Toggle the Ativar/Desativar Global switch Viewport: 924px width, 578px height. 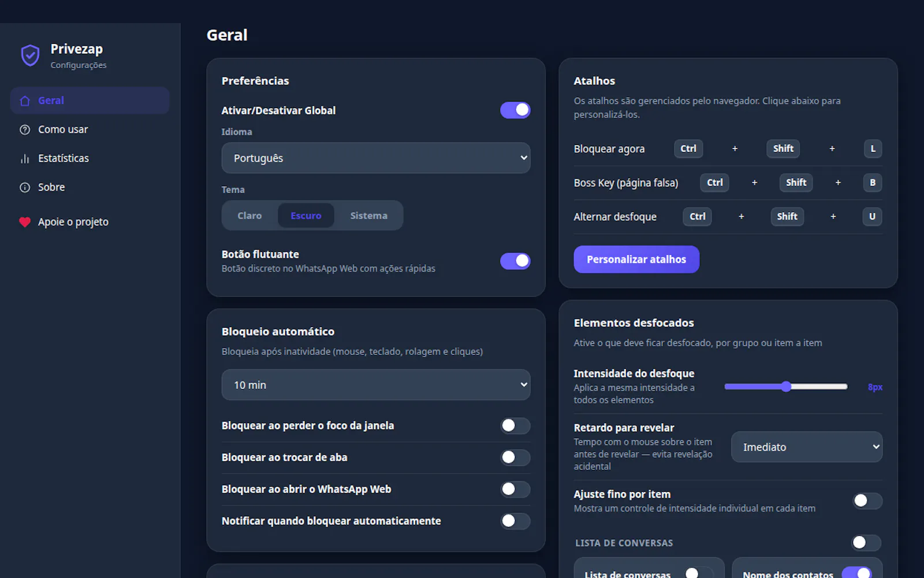515,110
